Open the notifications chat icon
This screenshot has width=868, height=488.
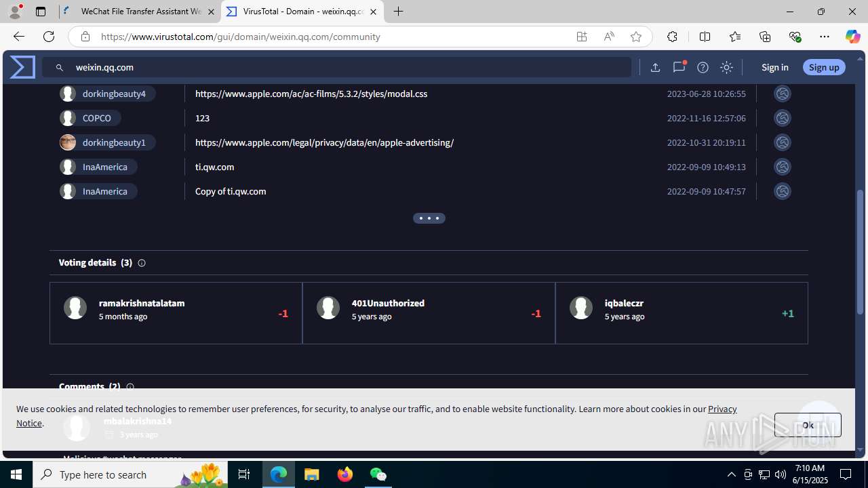coord(679,67)
